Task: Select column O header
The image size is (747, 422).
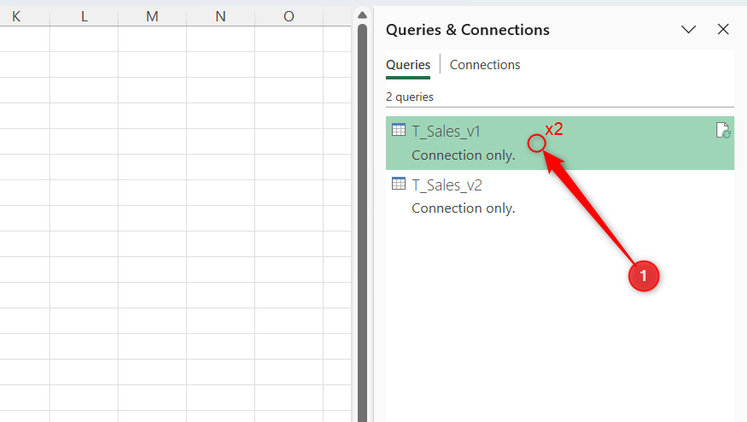Action: point(288,16)
